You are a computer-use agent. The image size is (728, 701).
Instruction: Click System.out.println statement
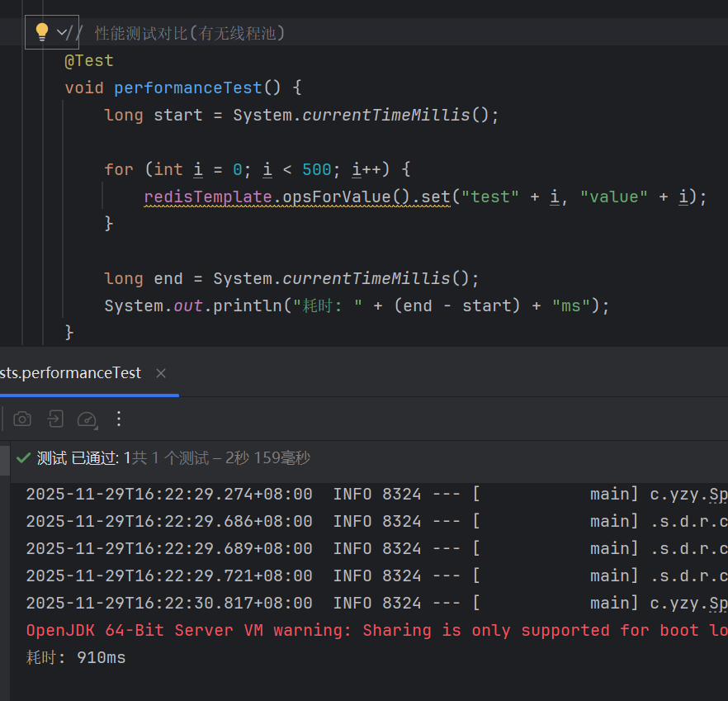357,306
